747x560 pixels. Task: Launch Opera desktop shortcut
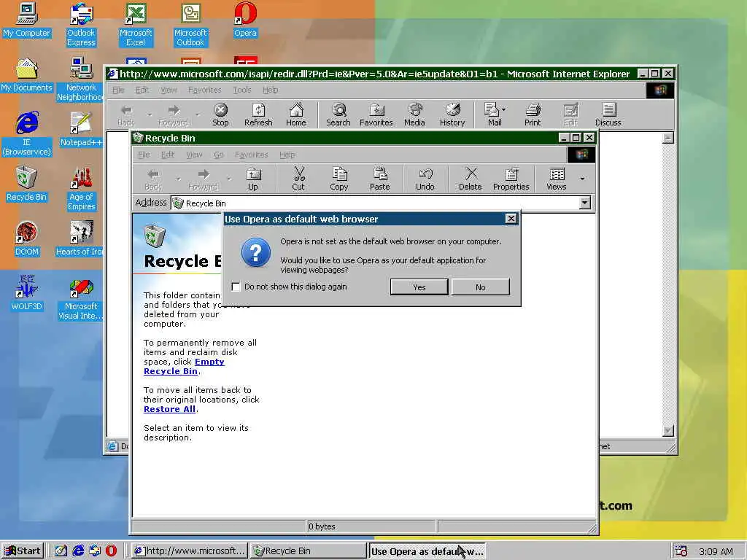tap(245, 20)
